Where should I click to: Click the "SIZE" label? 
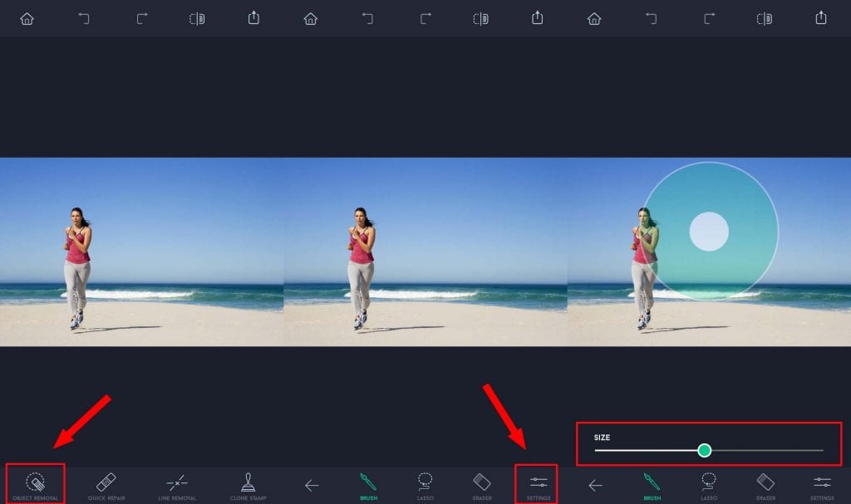click(x=602, y=438)
